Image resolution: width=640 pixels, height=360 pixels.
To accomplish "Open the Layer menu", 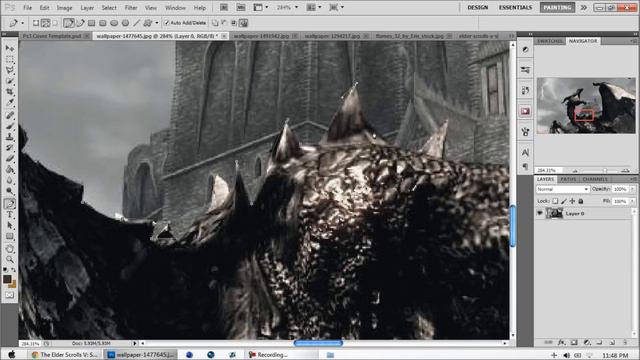I will coord(87,8).
